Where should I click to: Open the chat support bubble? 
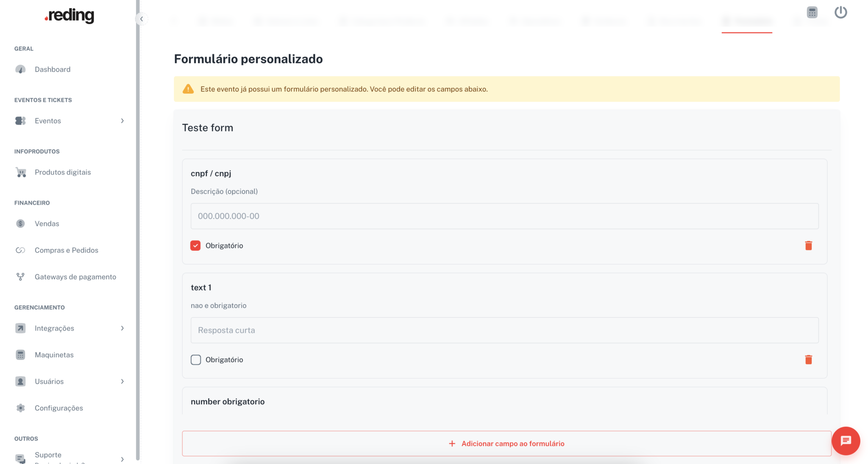click(x=846, y=441)
